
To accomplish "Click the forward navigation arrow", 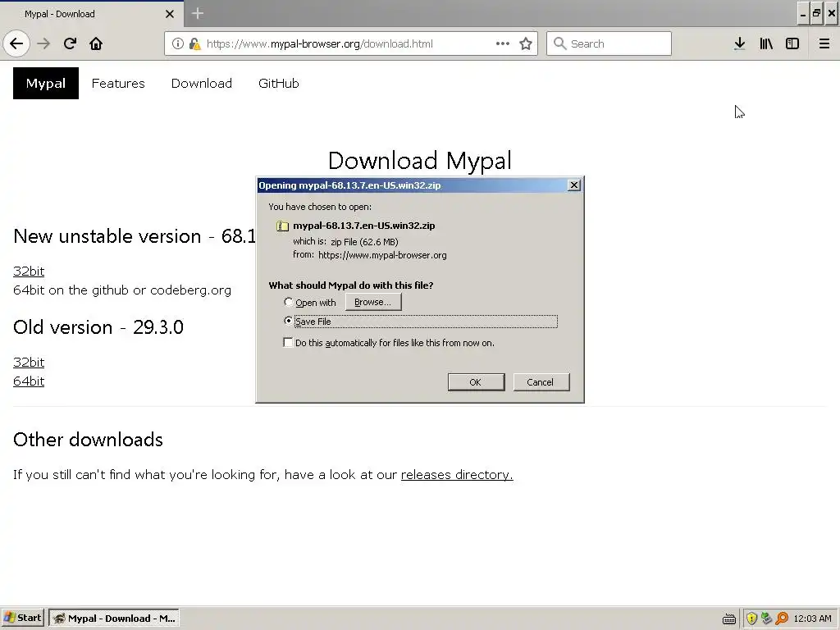I will pos(43,43).
